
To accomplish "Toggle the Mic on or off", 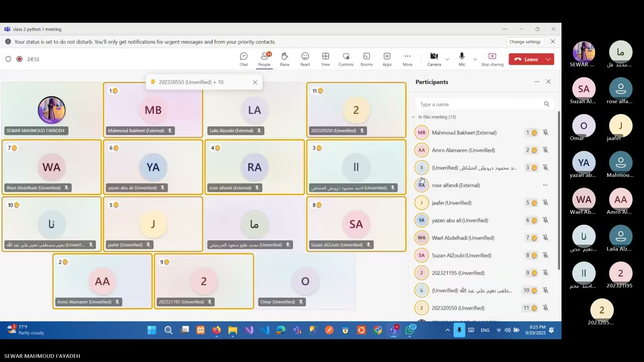I will coord(462,59).
